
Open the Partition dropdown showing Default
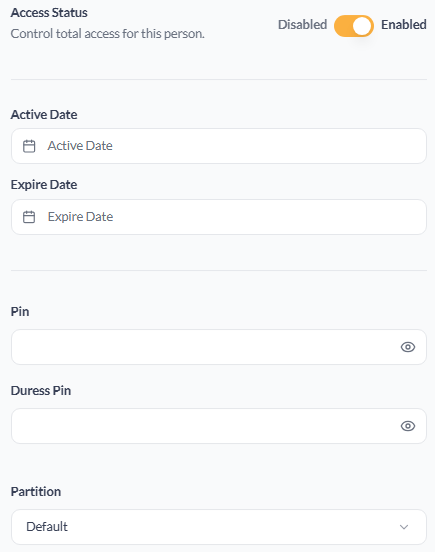(219, 527)
